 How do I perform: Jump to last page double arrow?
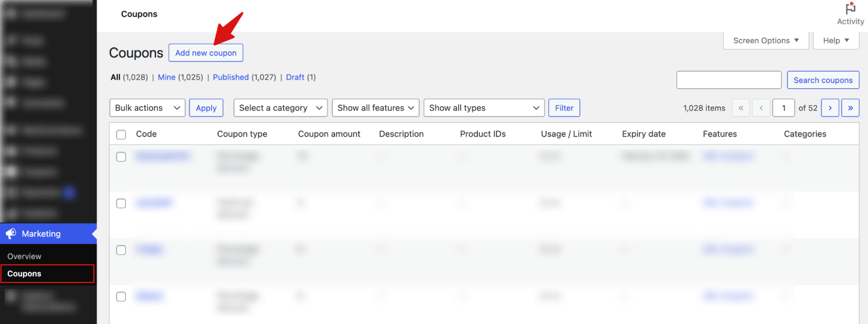(850, 108)
